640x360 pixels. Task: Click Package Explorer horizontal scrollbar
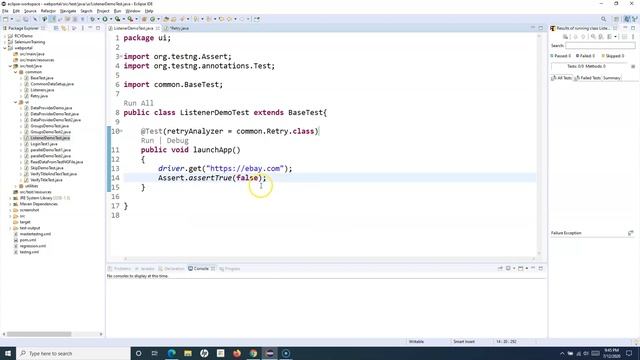[x=39, y=334]
